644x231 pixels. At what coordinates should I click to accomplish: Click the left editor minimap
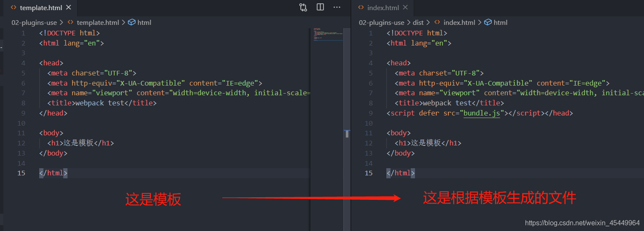tap(328, 35)
